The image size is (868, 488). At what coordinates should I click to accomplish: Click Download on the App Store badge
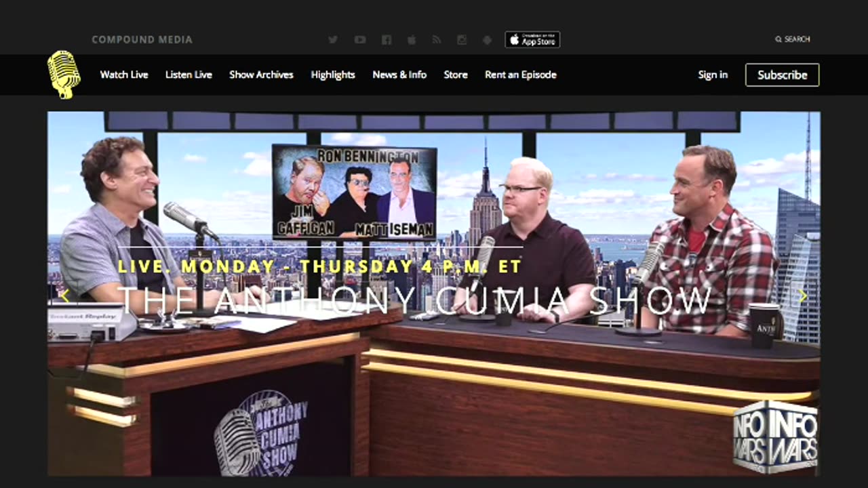pyautogui.click(x=532, y=39)
